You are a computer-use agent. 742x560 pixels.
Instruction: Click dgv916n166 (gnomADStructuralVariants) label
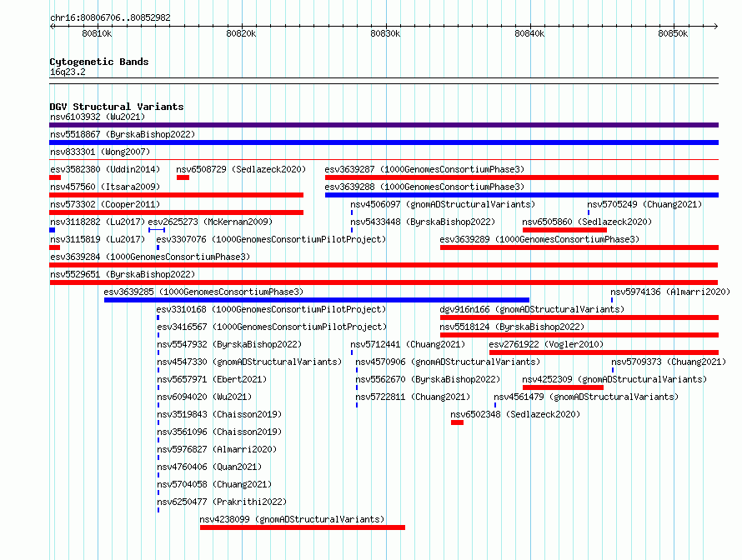532,309
